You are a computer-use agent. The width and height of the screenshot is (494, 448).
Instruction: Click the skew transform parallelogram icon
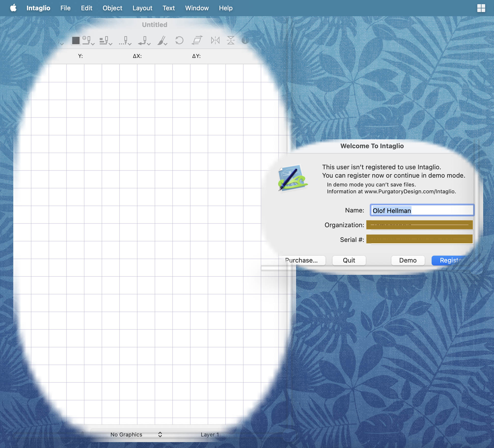click(197, 40)
